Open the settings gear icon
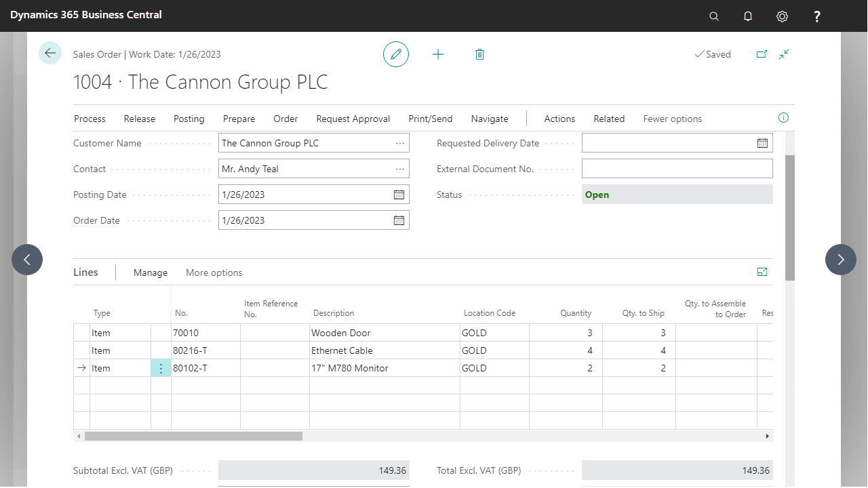The width and height of the screenshot is (868, 488). pos(782,16)
